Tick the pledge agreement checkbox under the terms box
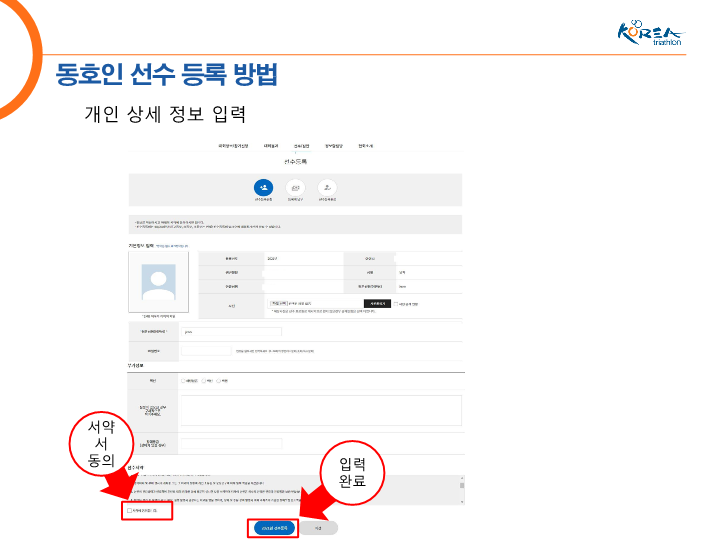The width and height of the screenshot is (720, 540). tap(129, 511)
